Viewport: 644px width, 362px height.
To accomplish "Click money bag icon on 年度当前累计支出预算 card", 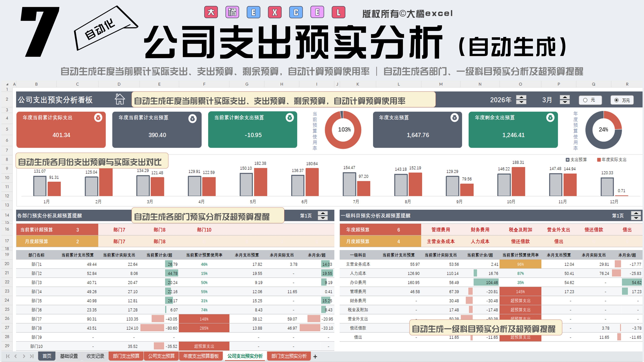I will pyautogui.click(x=192, y=118).
